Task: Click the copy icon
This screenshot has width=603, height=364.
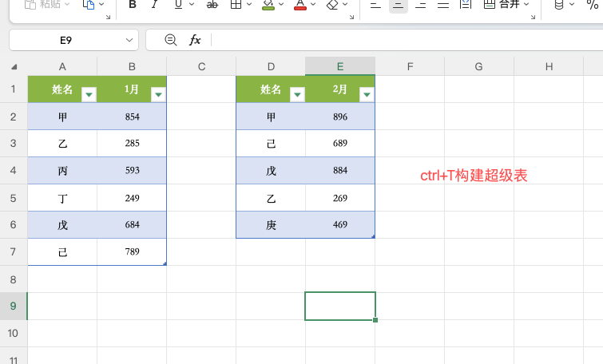Action: click(x=89, y=5)
